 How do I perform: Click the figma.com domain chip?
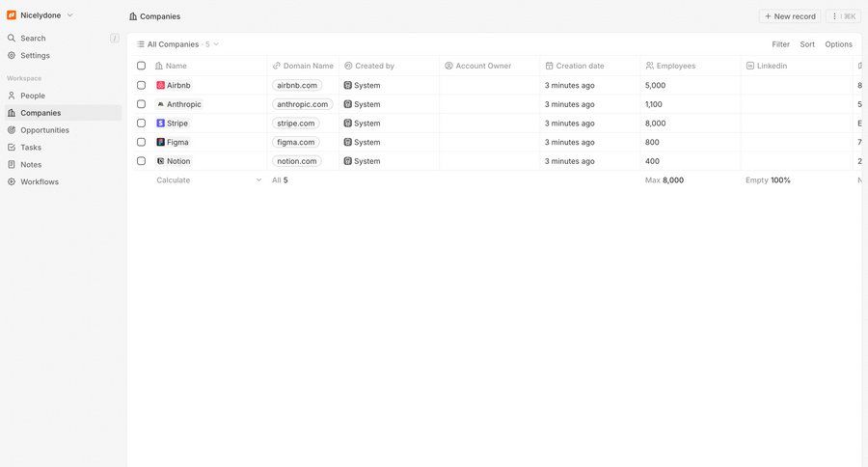(296, 143)
